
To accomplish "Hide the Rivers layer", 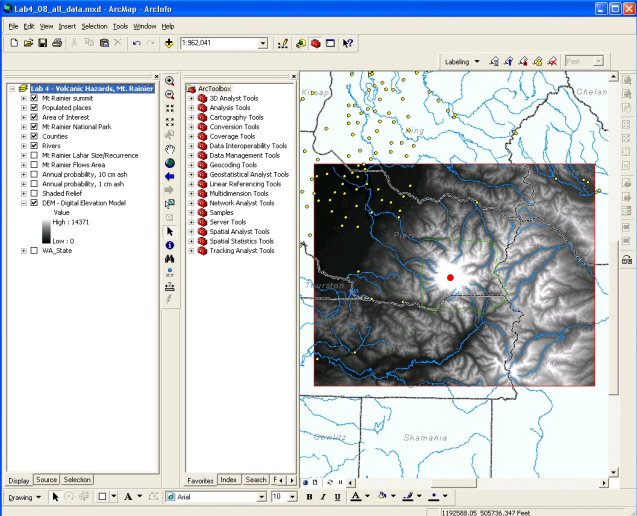I will pyautogui.click(x=34, y=145).
